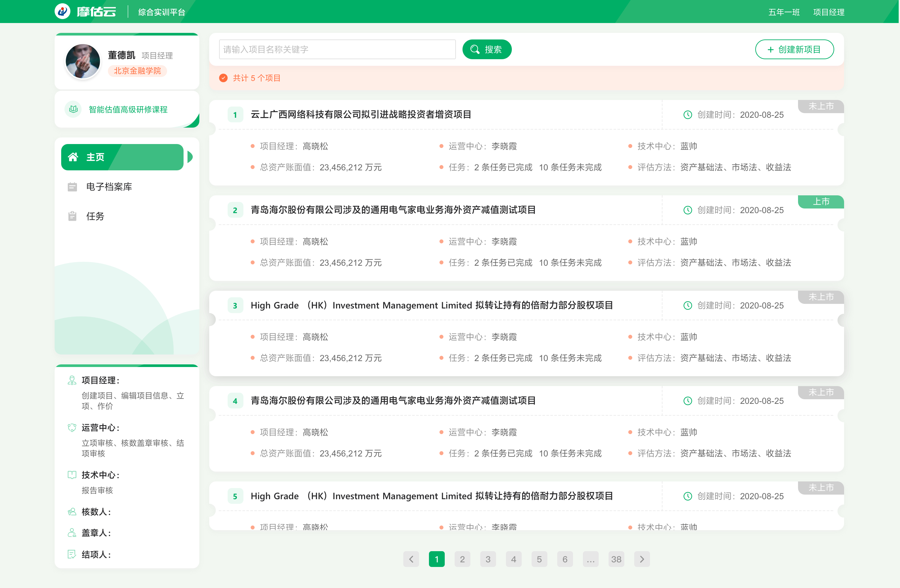Jump to page 38 in pagination
Screen dimensions: 900x588
[616, 559]
